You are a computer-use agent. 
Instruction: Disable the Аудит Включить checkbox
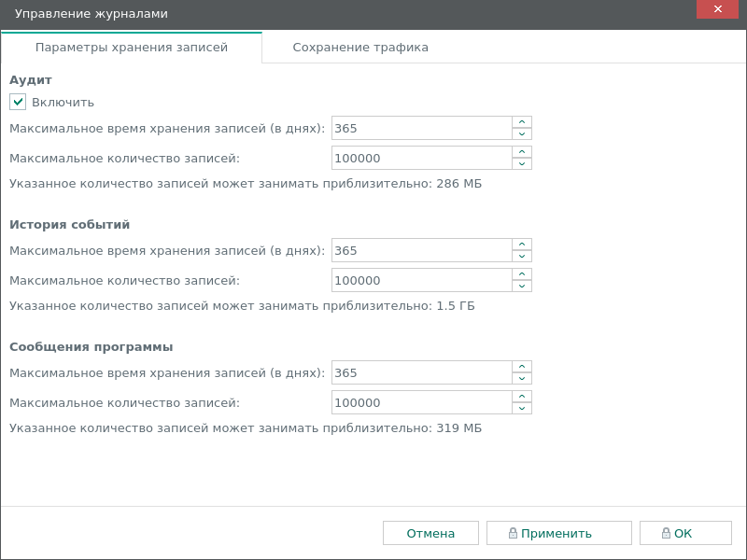(18, 103)
